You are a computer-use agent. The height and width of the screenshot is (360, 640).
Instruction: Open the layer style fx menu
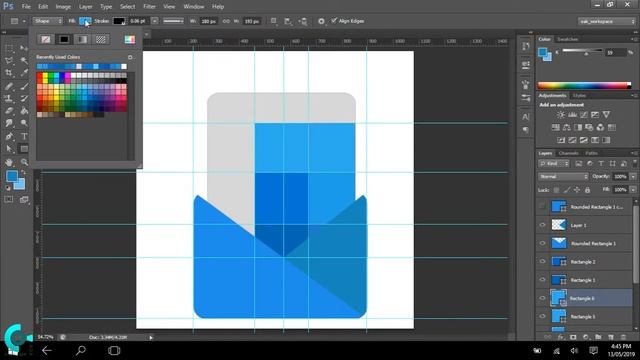click(x=561, y=337)
